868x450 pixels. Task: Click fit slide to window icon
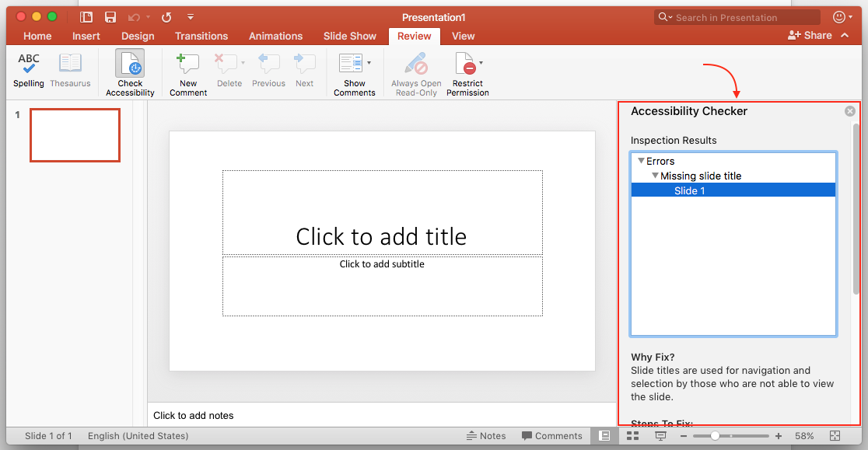835,436
